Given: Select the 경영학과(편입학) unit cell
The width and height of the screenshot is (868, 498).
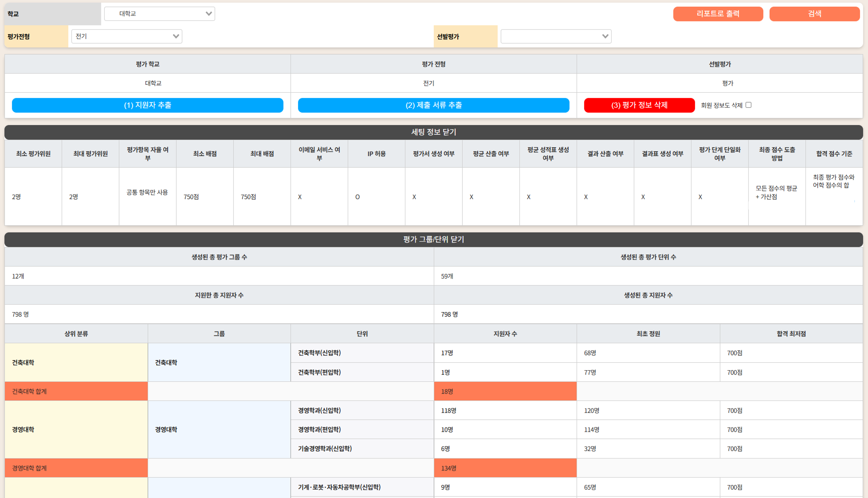Looking at the screenshot, I should click(362, 429).
